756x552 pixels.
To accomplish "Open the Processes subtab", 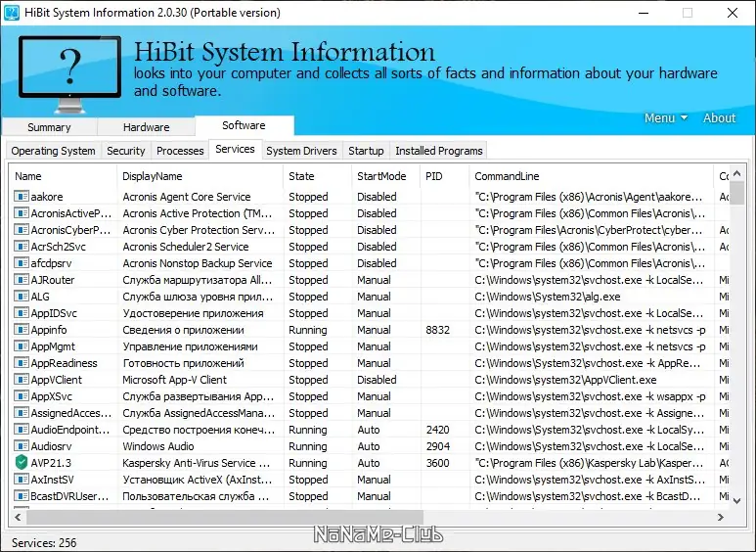I will click(180, 151).
